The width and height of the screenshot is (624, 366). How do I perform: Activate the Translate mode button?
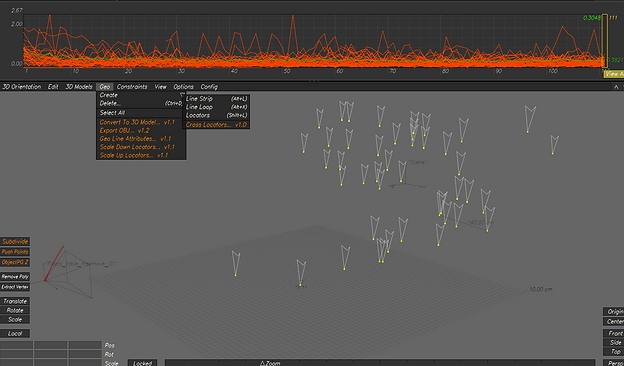(x=15, y=301)
